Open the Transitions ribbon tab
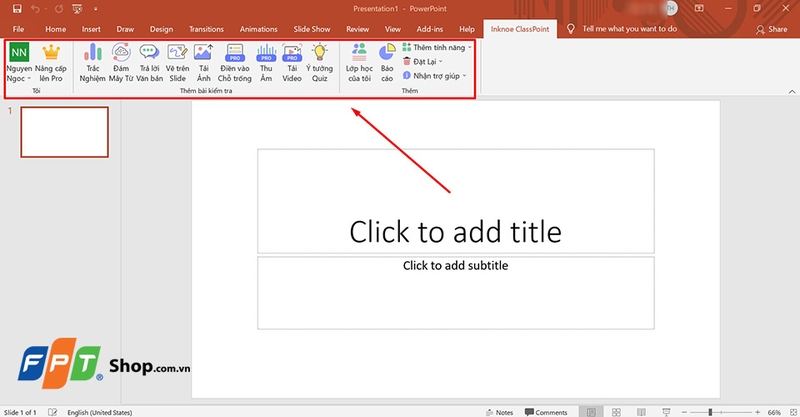Image resolution: width=800 pixels, height=417 pixels. (x=207, y=29)
